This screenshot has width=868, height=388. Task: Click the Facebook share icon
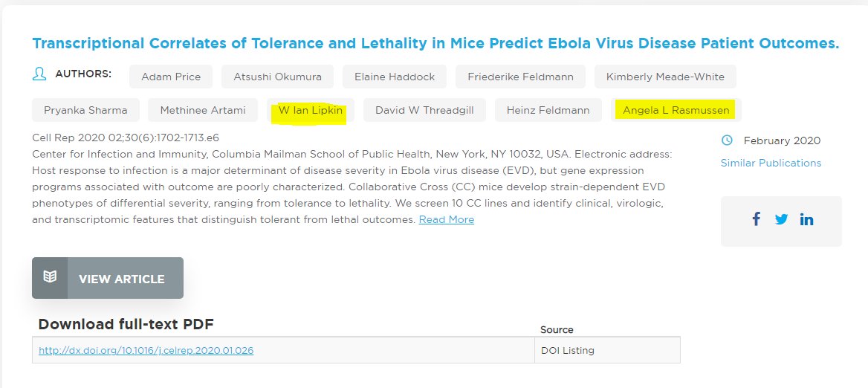(756, 219)
